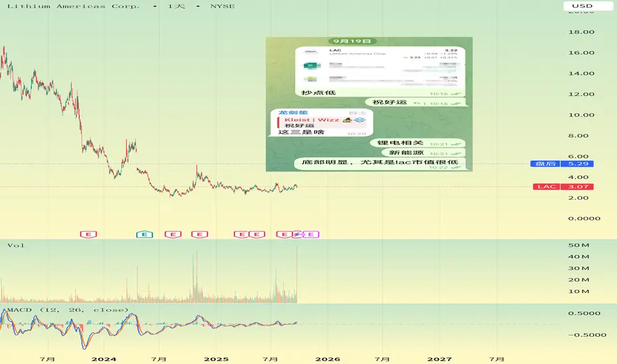The height and width of the screenshot is (364, 617).
Task: Click the 2027 label on time axis
Action: (x=440, y=359)
